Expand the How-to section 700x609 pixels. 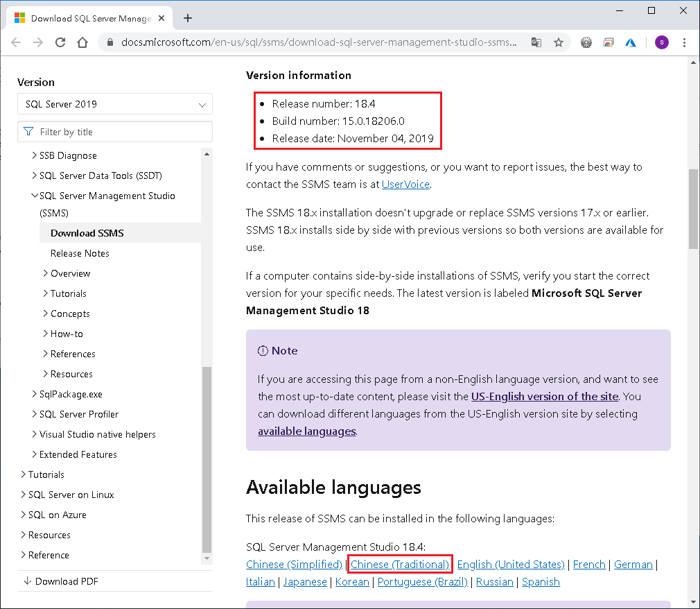45,334
